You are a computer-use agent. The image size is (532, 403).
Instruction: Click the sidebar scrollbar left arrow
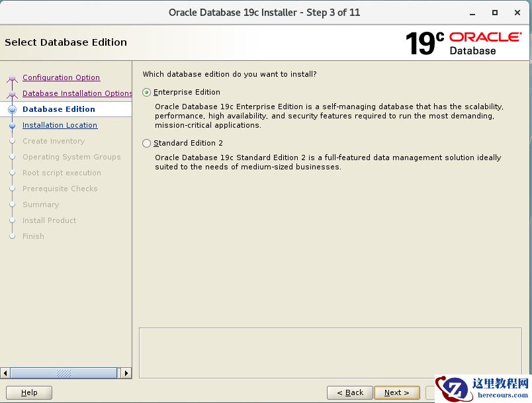pos(5,373)
